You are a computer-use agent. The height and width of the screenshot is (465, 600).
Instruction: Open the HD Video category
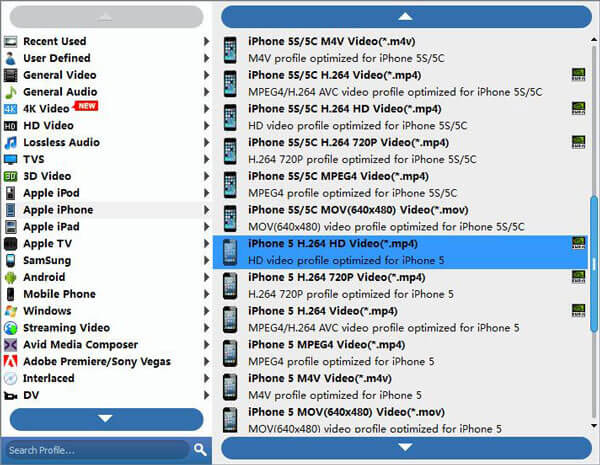pyautogui.click(x=106, y=126)
